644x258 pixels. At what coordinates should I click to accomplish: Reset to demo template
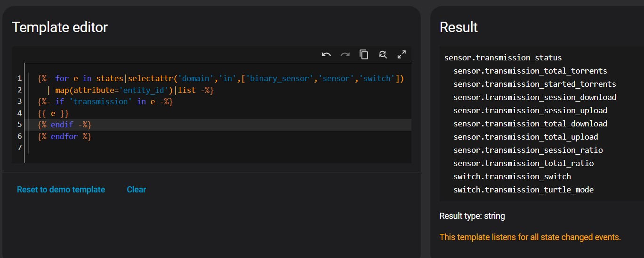(x=61, y=190)
